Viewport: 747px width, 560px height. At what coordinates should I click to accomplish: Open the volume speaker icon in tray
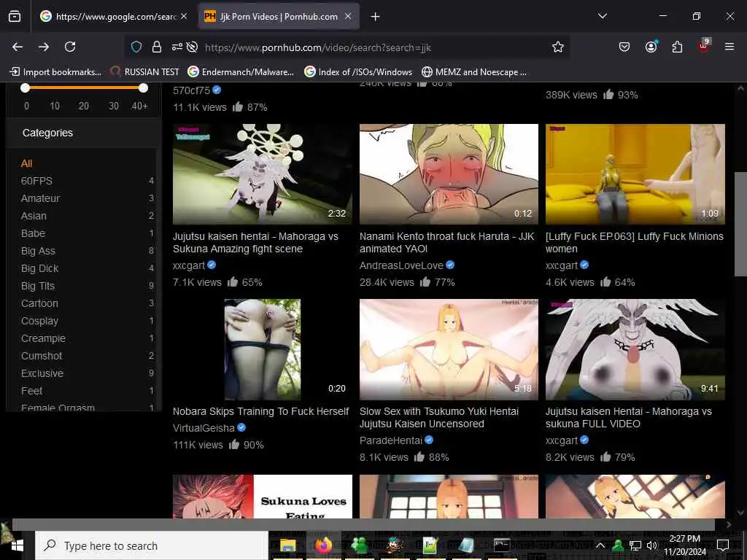tap(651, 545)
